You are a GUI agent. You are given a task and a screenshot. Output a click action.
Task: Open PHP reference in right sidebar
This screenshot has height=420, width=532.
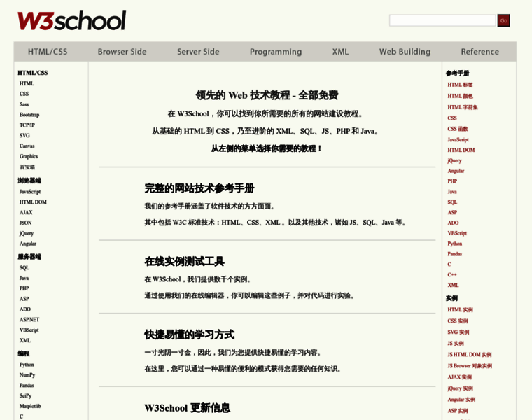tap(452, 181)
